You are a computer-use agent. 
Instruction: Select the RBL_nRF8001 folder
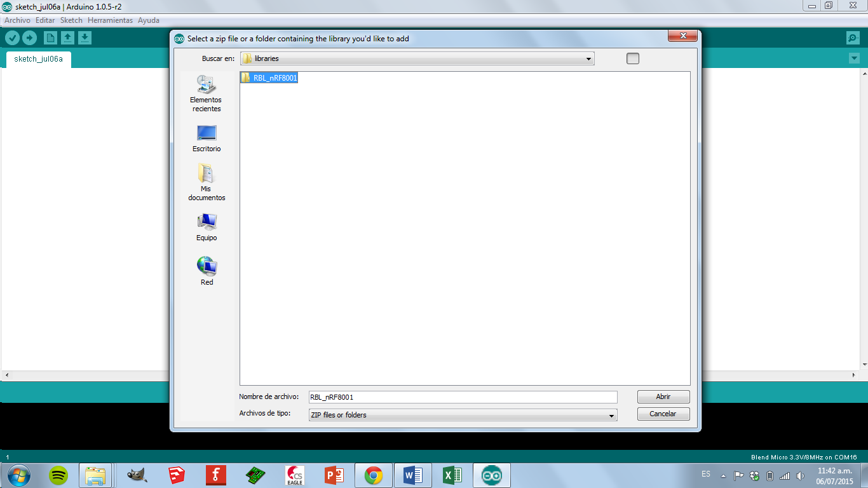pyautogui.click(x=269, y=78)
